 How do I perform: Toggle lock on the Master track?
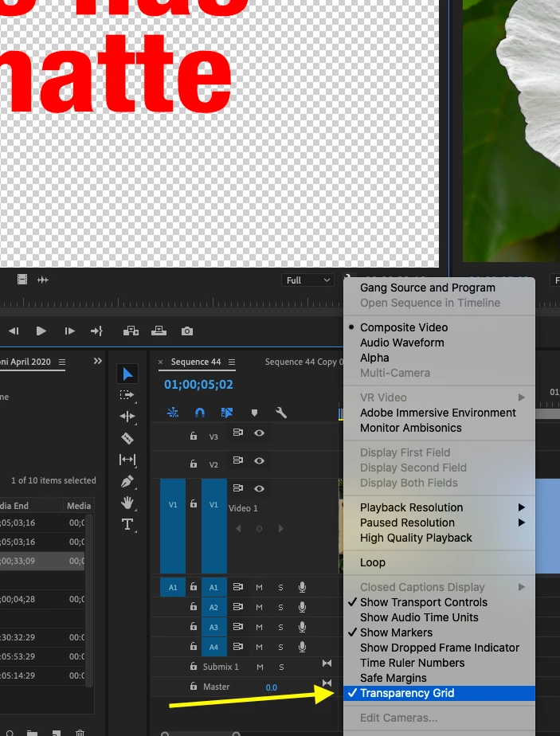(x=194, y=687)
